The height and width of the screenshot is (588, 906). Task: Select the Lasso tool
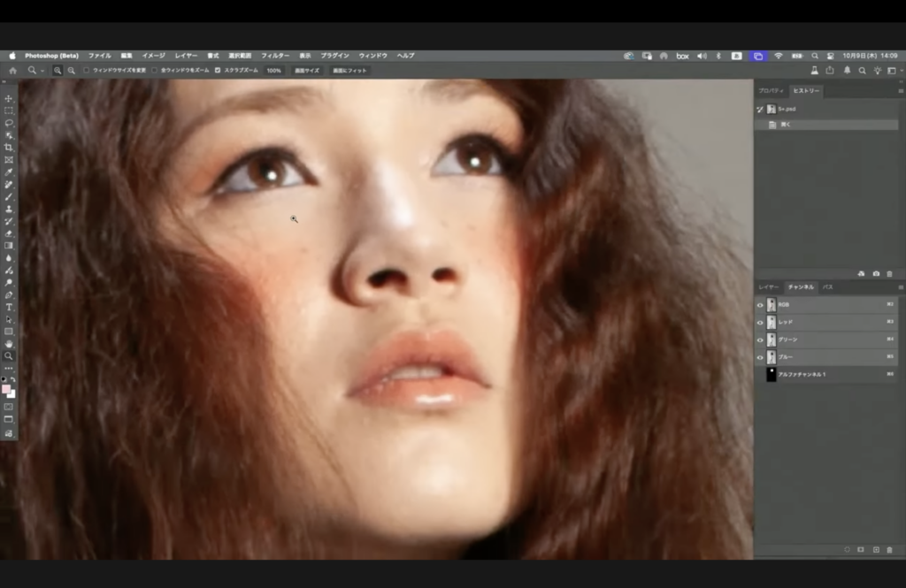tap(9, 123)
